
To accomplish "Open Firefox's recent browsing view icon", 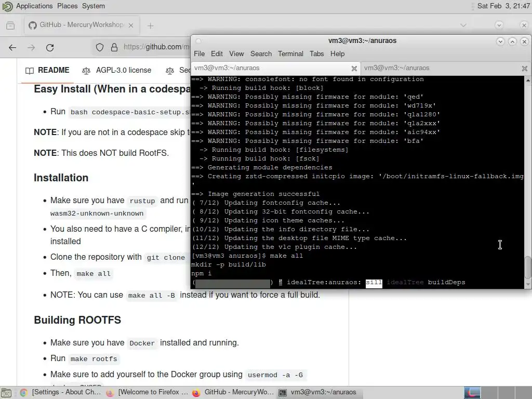I will pos(10,25).
